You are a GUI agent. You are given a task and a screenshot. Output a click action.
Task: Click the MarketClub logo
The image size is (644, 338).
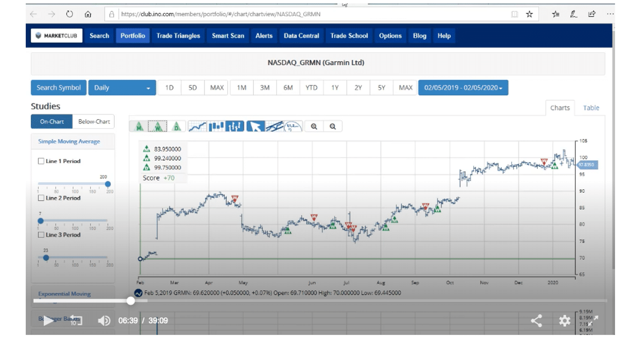click(x=55, y=36)
